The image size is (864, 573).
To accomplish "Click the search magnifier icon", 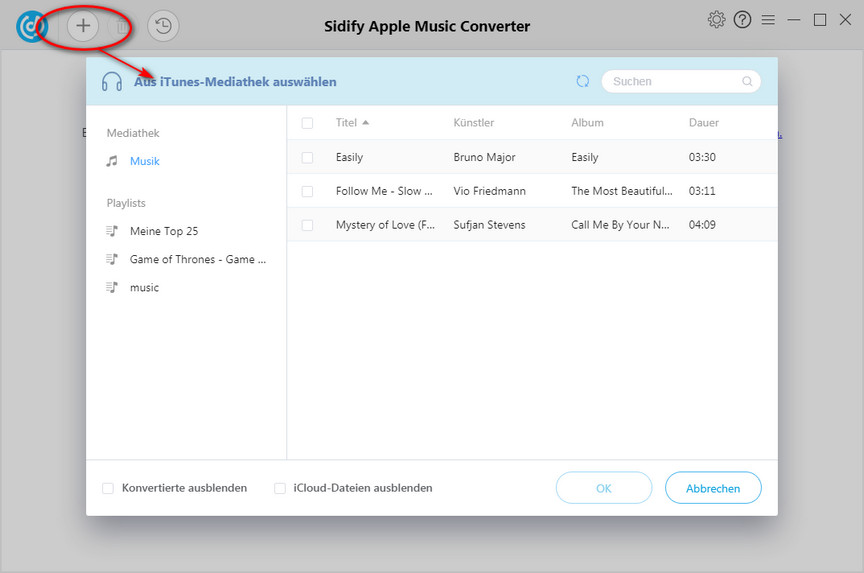I will pyautogui.click(x=747, y=82).
